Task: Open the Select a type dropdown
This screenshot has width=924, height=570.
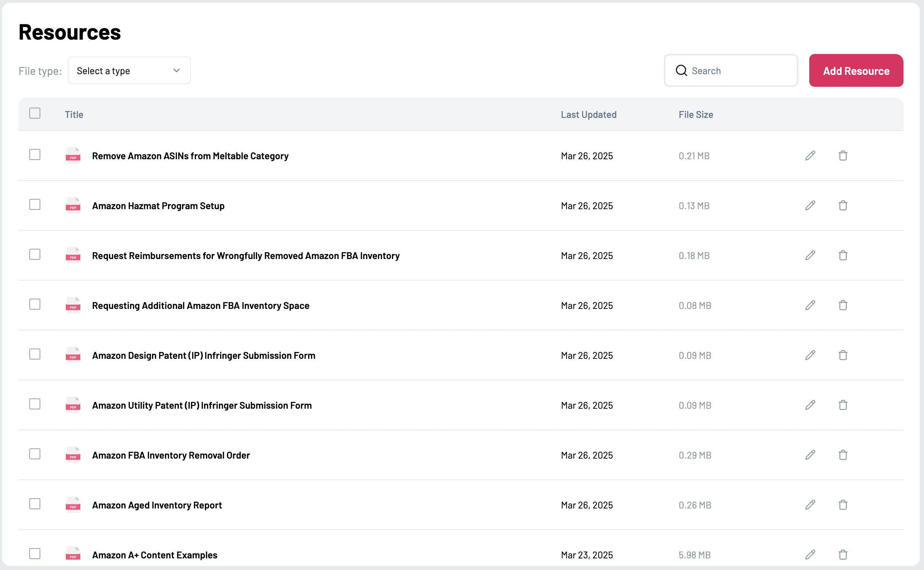Action: coord(129,70)
